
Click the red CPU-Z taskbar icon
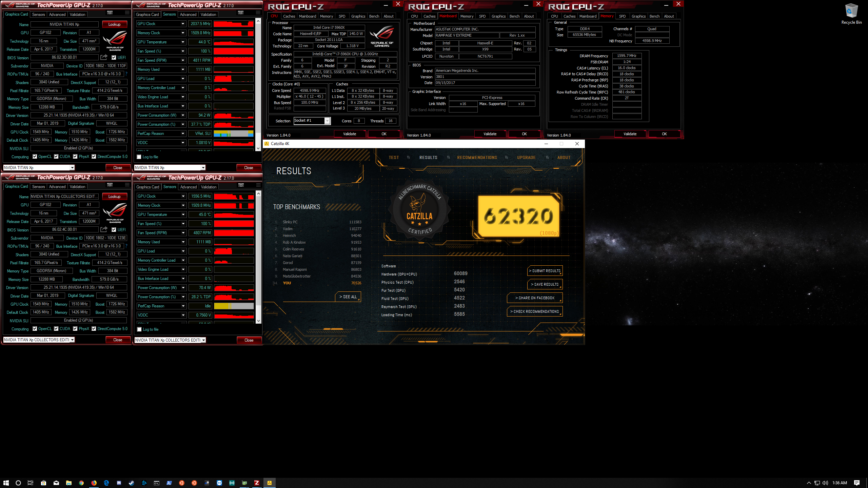pos(257,483)
